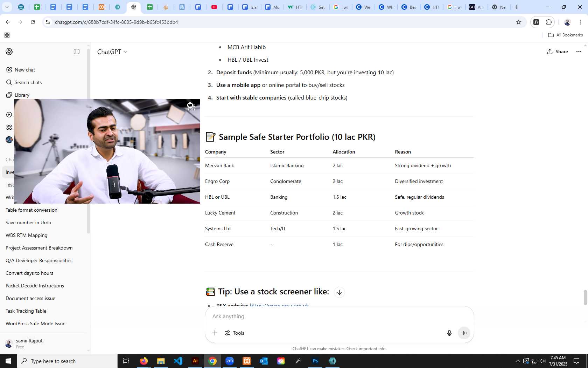Screen dimensions: 588x368
Task: Show hidden system tray icons
Action: (517, 361)
